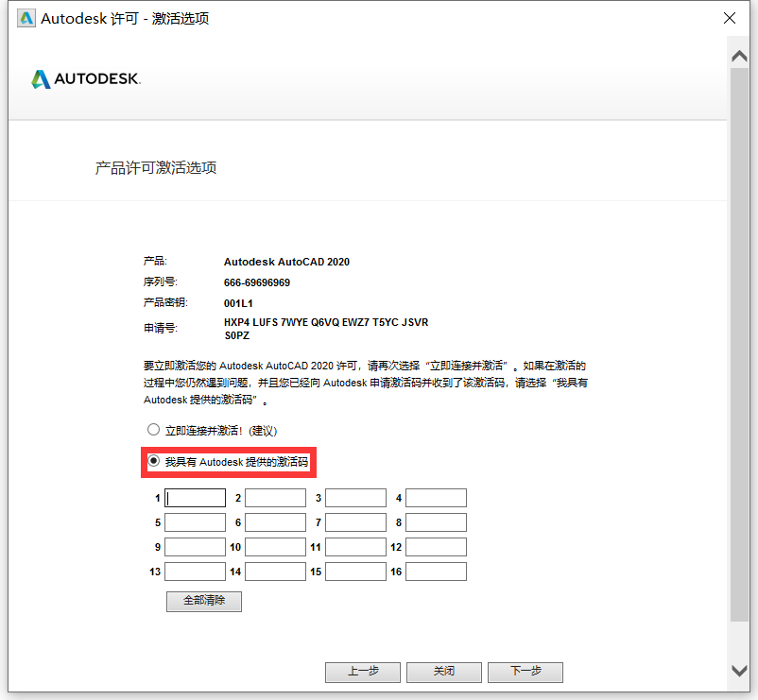758x700 pixels.
Task: Proceed with the '下一步' button
Action: (525, 672)
